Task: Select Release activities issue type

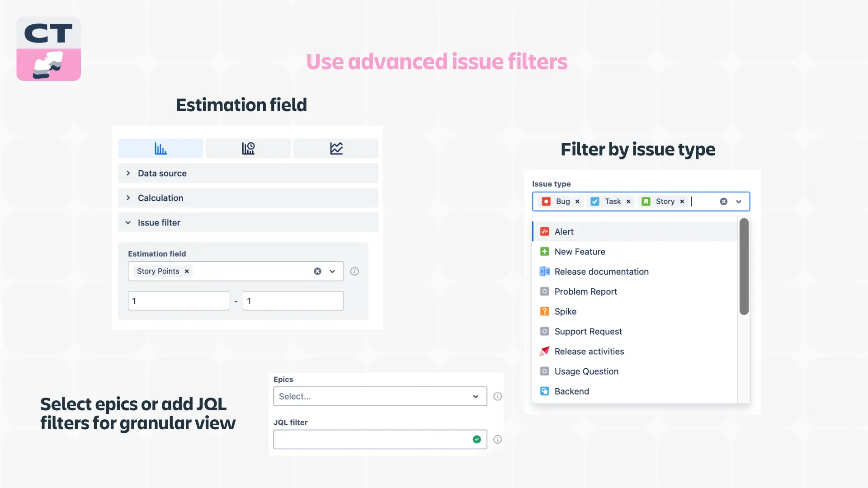Action: coord(635,352)
